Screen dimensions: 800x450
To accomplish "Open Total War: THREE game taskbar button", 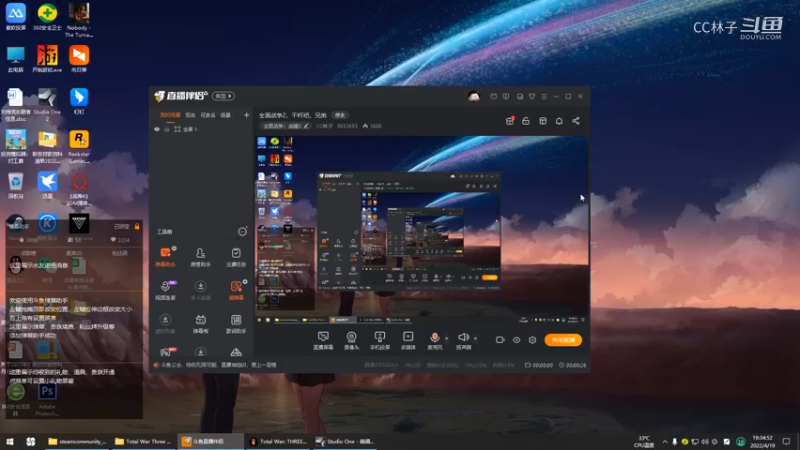I will point(278,441).
